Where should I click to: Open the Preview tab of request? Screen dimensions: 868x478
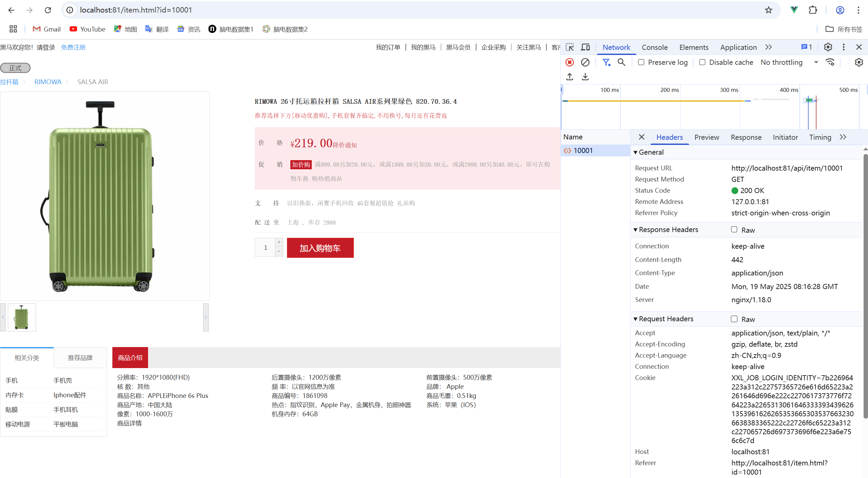click(706, 137)
